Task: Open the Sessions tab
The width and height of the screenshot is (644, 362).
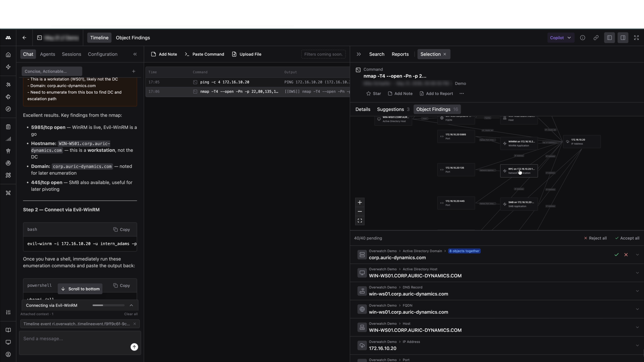Action: click(x=71, y=54)
